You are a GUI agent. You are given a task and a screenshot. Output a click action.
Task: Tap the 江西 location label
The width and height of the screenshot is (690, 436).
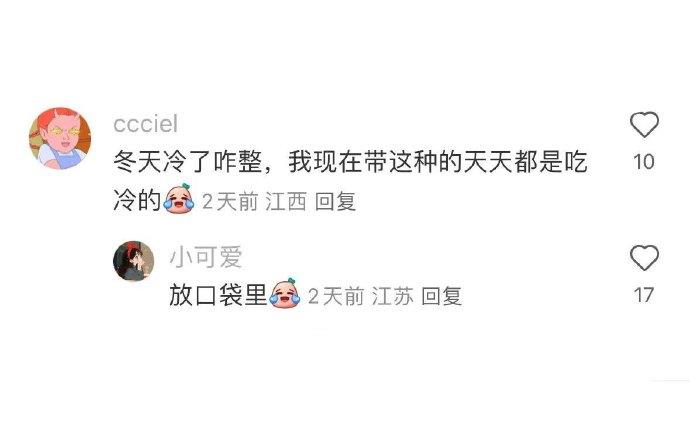[286, 202]
